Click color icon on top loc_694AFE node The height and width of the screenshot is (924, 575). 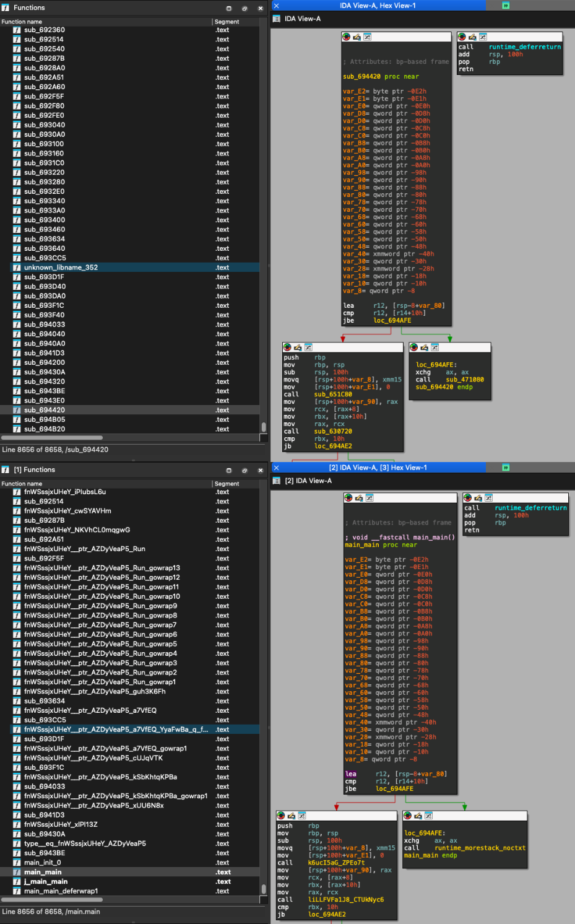point(414,347)
